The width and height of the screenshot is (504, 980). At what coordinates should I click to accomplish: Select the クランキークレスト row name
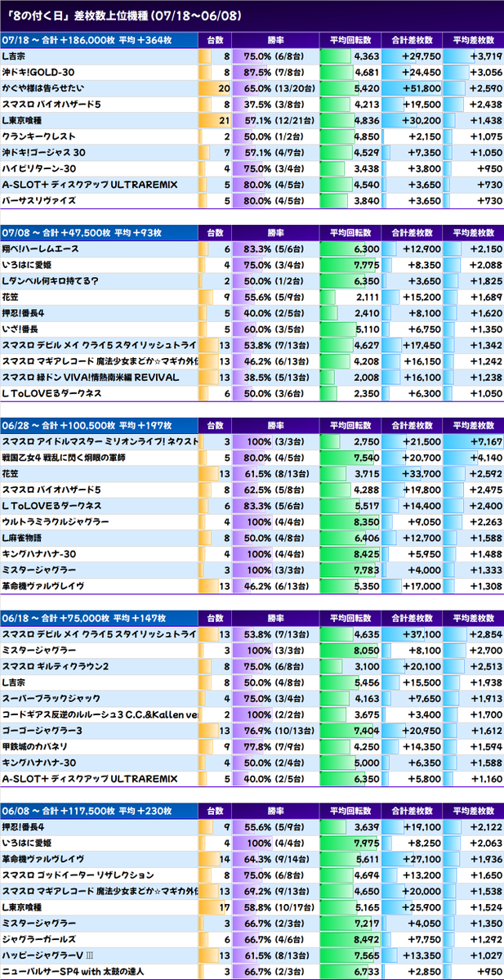click(x=38, y=136)
